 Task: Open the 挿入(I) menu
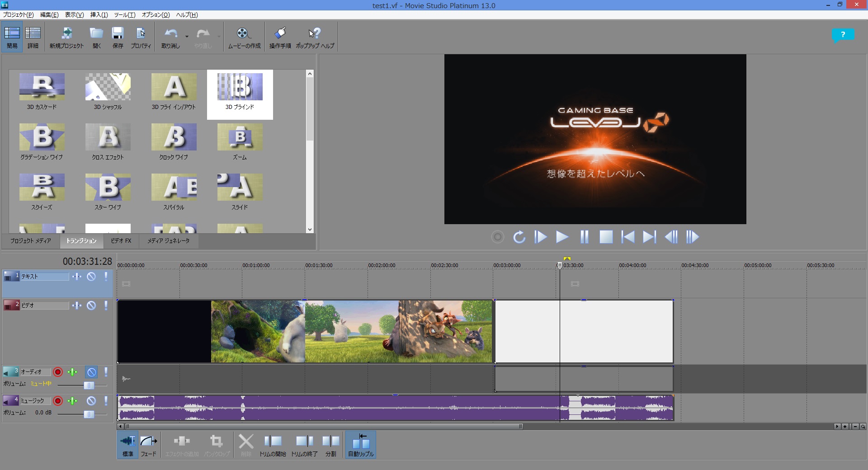click(99, 14)
